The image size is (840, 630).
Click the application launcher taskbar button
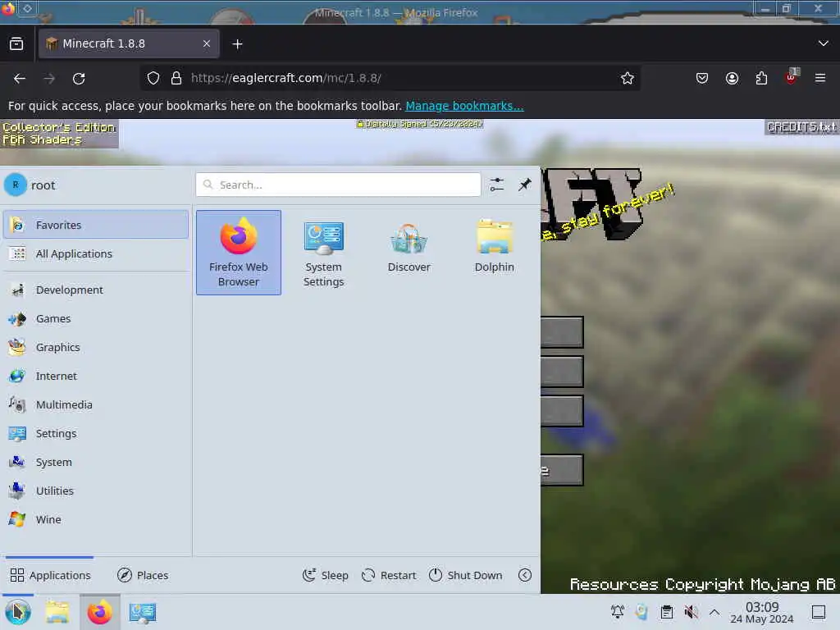coord(18,612)
